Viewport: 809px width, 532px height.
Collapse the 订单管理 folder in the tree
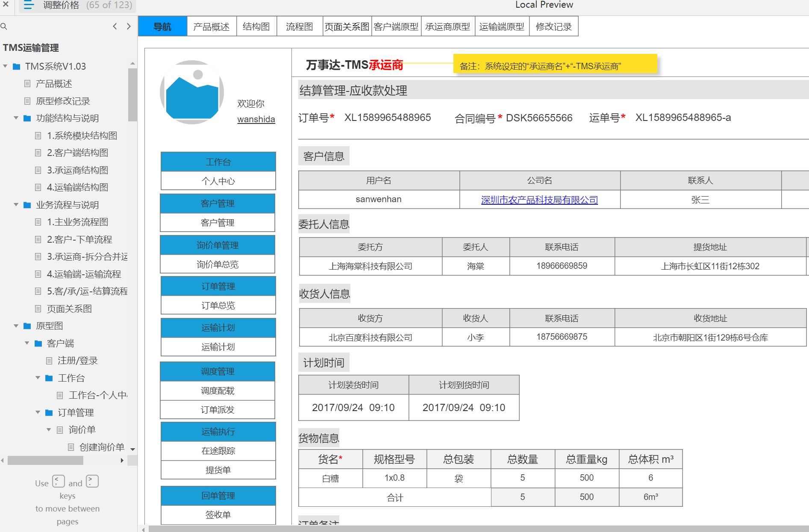(38, 412)
